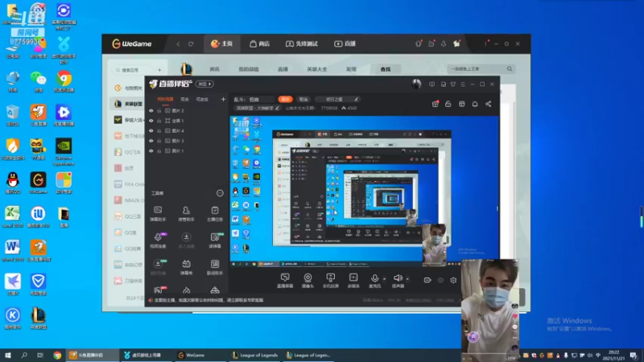This screenshot has height=362, width=644.
Task: Add 直播屏幕 screen capture source
Action: click(x=285, y=281)
